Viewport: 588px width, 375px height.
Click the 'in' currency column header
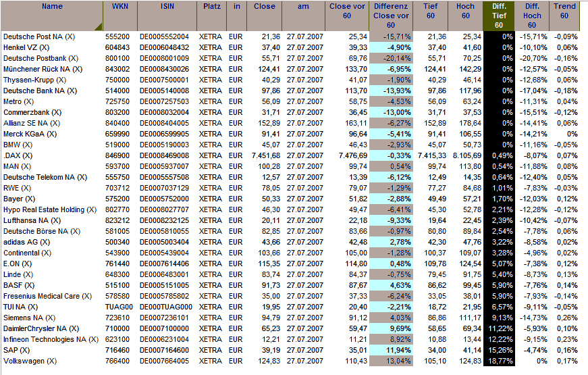(237, 16)
